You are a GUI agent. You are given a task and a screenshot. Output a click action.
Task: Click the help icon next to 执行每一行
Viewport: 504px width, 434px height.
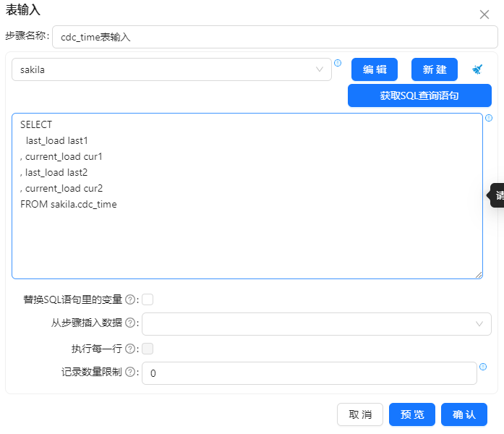point(130,349)
